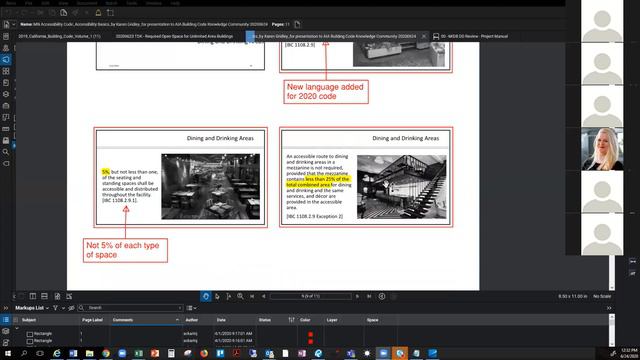Click the document icon next to the Pages count

pyautogui.click(x=298, y=24)
